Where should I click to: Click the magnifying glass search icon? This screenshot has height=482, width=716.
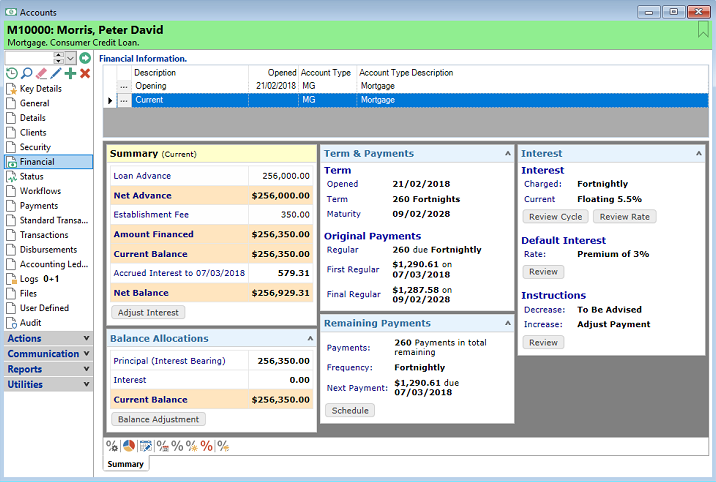(27, 73)
